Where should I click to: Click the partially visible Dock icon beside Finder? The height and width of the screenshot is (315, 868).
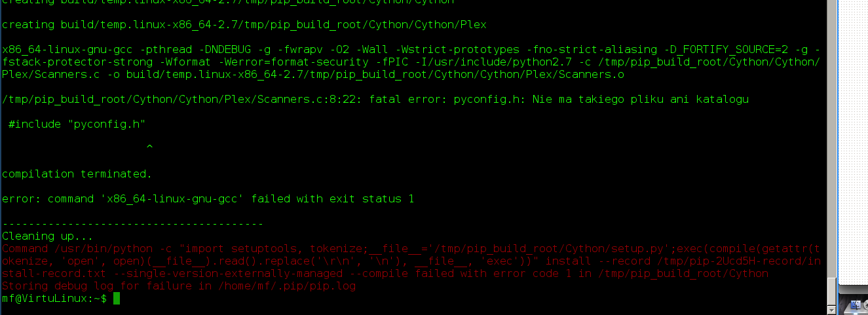point(865,305)
